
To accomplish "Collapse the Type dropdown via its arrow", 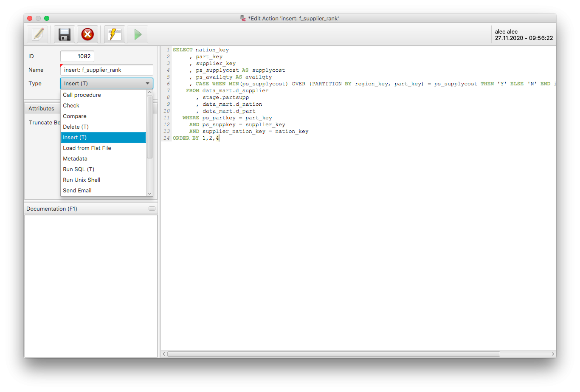I will [x=147, y=84].
